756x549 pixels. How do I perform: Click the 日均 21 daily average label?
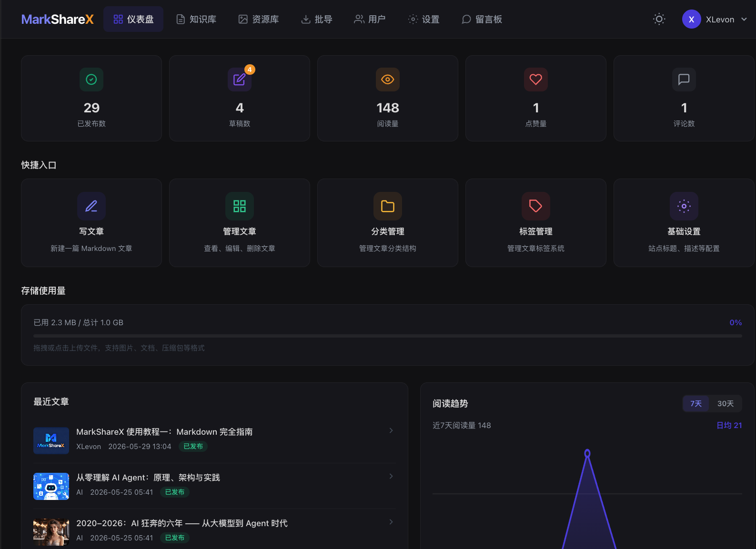point(729,425)
